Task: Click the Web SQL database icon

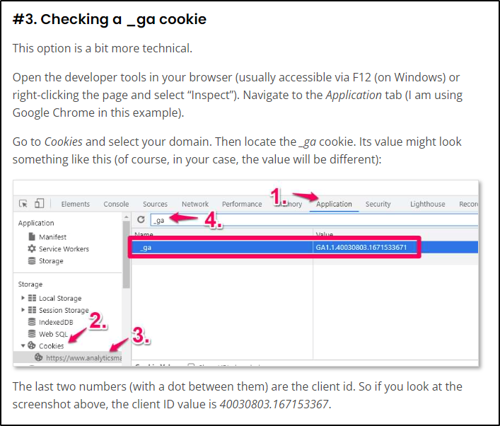Action: 32,334
